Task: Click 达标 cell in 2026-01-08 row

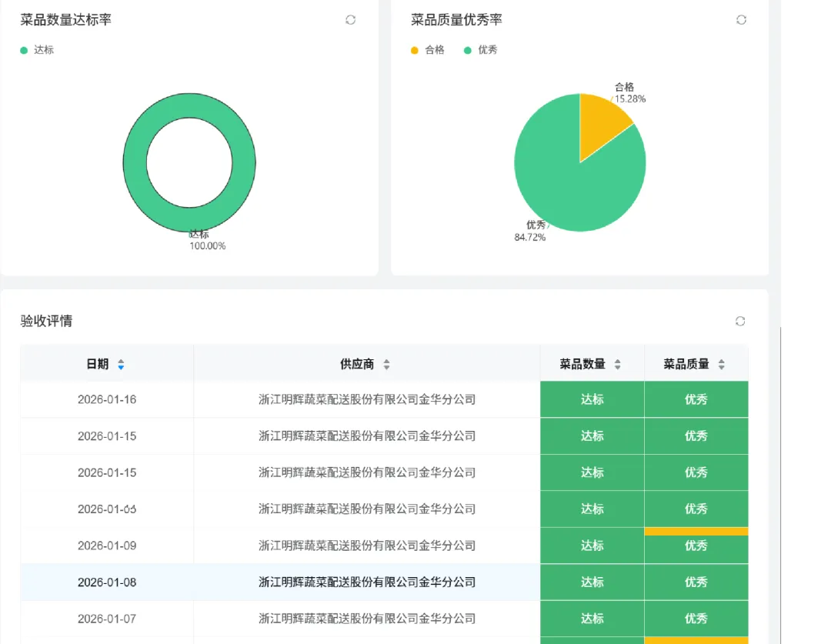Action: coord(592,582)
